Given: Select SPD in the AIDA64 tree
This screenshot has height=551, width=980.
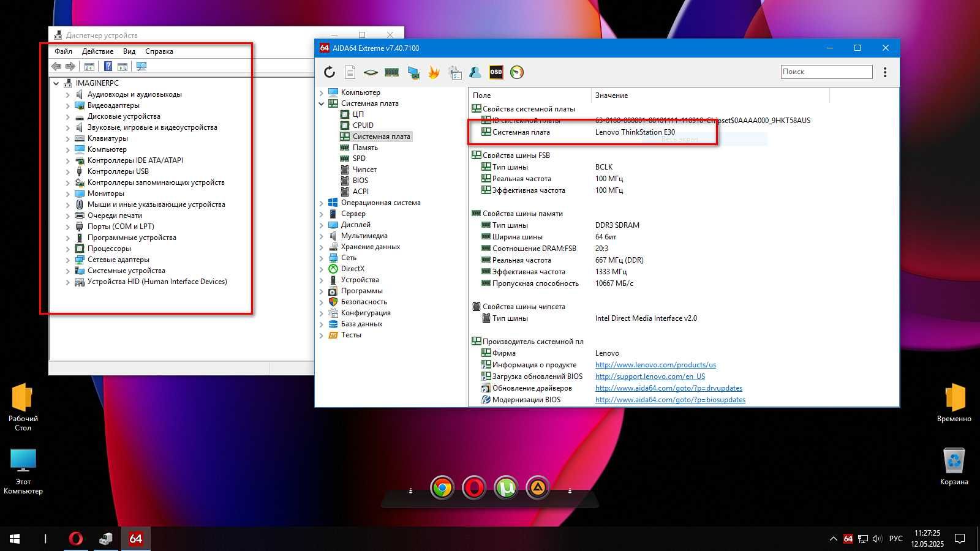Looking at the screenshot, I should pos(359,159).
